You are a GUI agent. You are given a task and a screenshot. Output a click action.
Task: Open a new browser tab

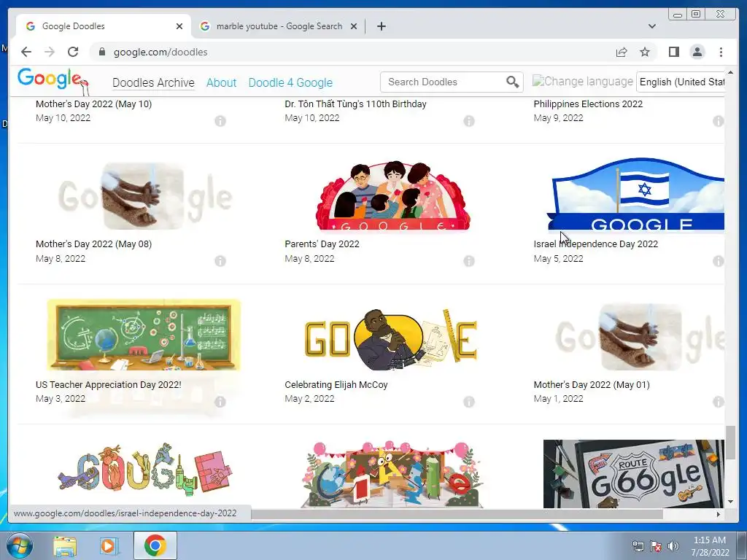click(x=381, y=26)
